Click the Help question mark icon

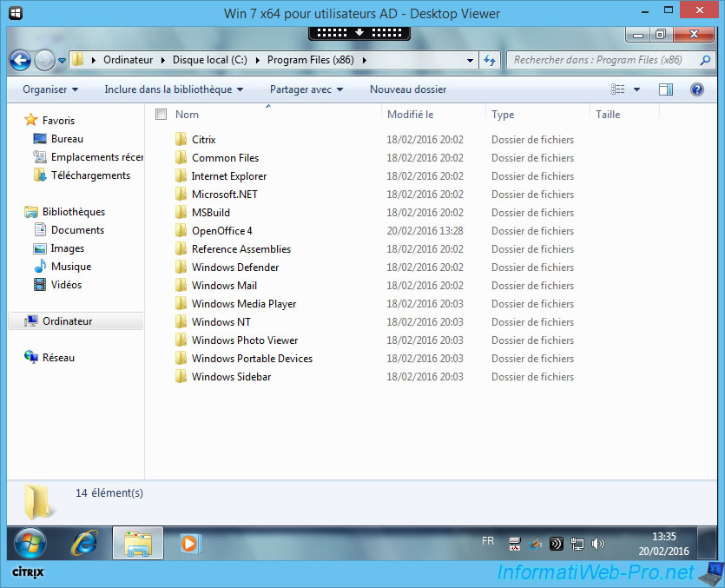click(696, 89)
